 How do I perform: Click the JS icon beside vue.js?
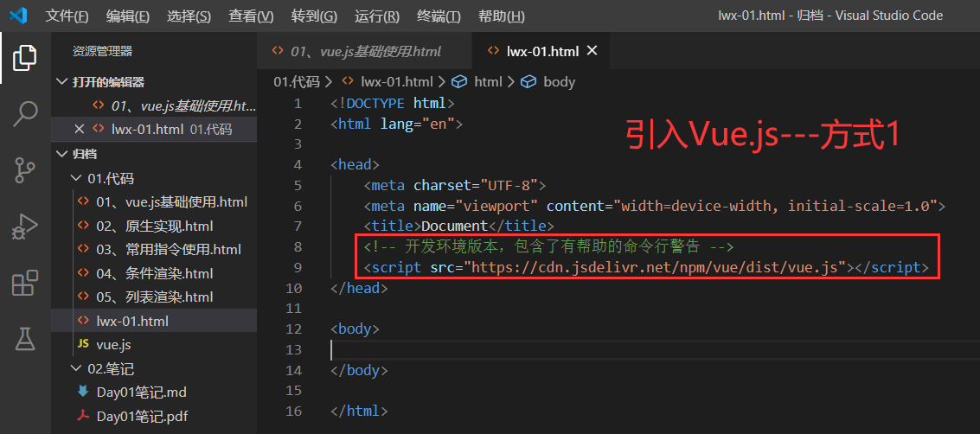(x=82, y=344)
